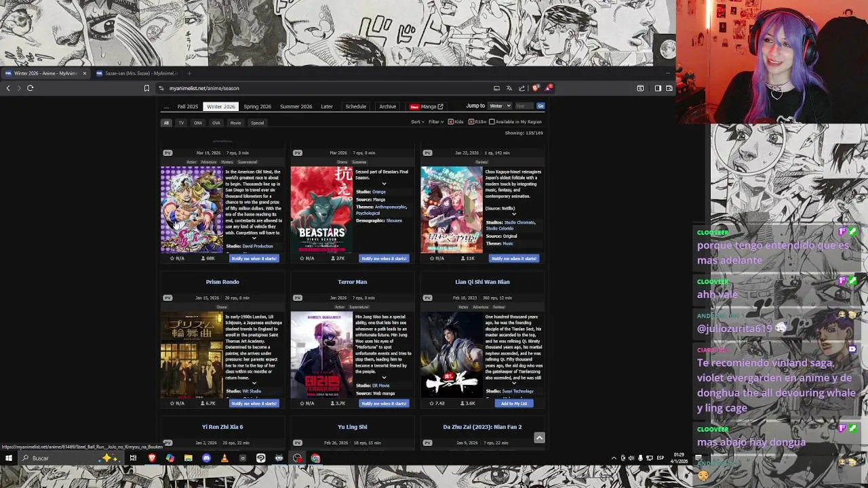Viewport: 868px width, 488px height.
Task: Click Notify me when it starts for Beastars
Action: (x=384, y=258)
